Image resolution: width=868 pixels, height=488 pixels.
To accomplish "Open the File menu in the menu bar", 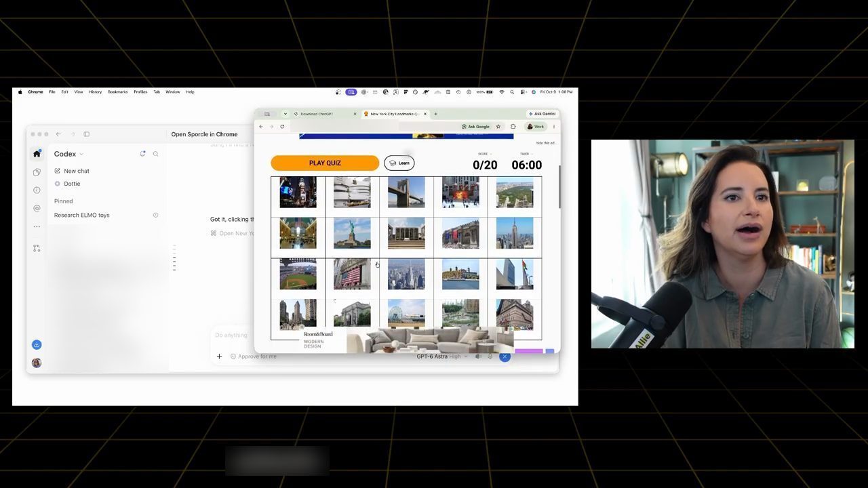I will (52, 92).
